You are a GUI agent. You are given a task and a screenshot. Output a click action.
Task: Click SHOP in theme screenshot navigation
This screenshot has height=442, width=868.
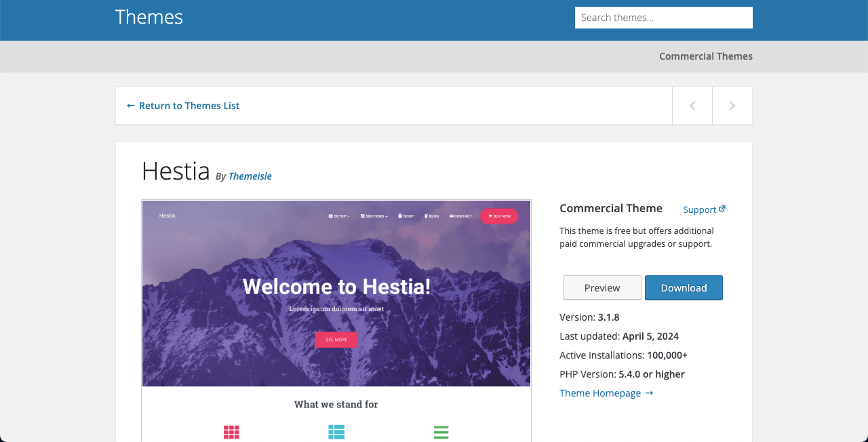coord(406,216)
